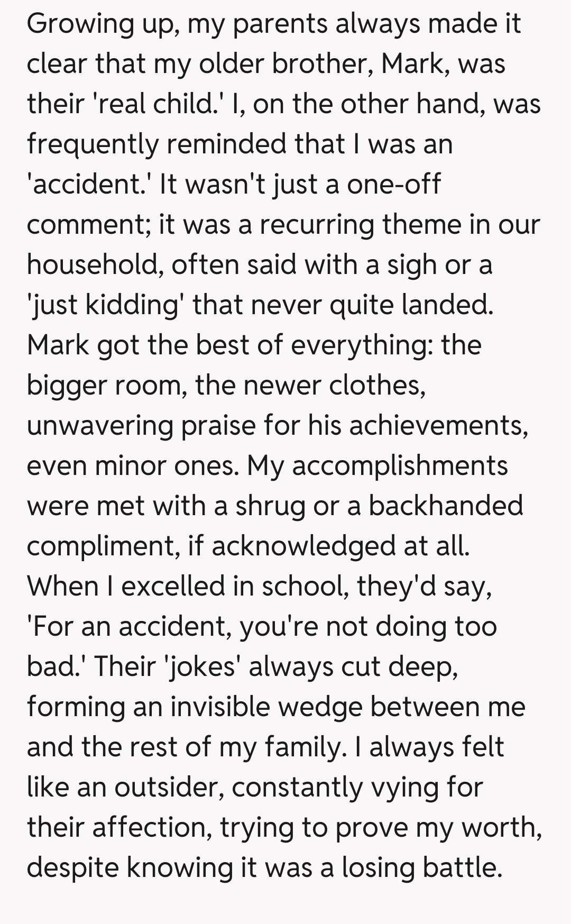Screen dimensions: 571x924
Task: Tap the hyphenated word "one-off"
Action: coord(393,184)
